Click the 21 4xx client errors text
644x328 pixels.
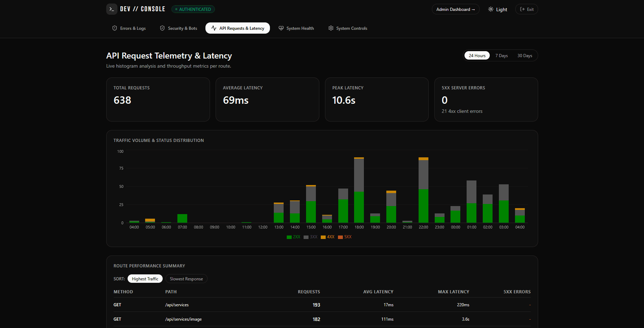[462, 111]
